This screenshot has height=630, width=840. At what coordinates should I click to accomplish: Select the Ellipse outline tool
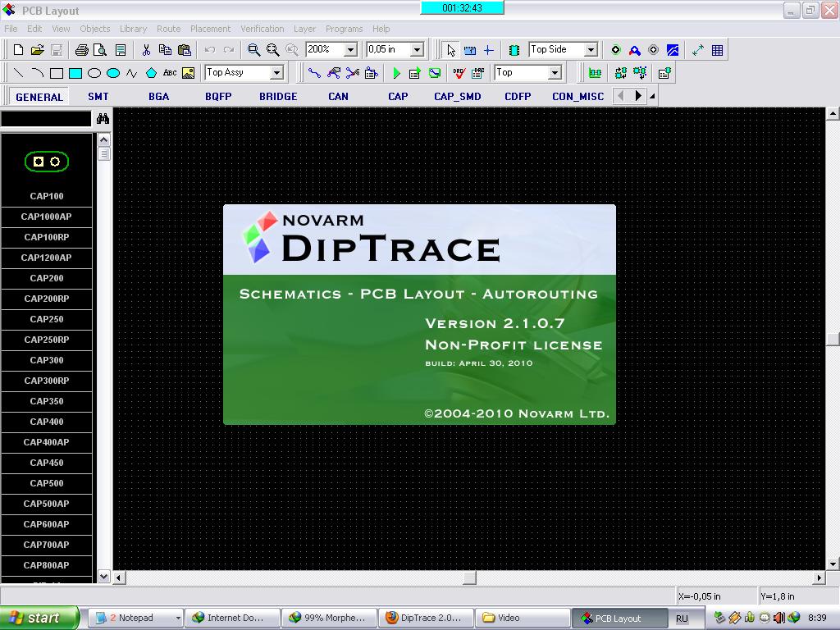pos(94,73)
